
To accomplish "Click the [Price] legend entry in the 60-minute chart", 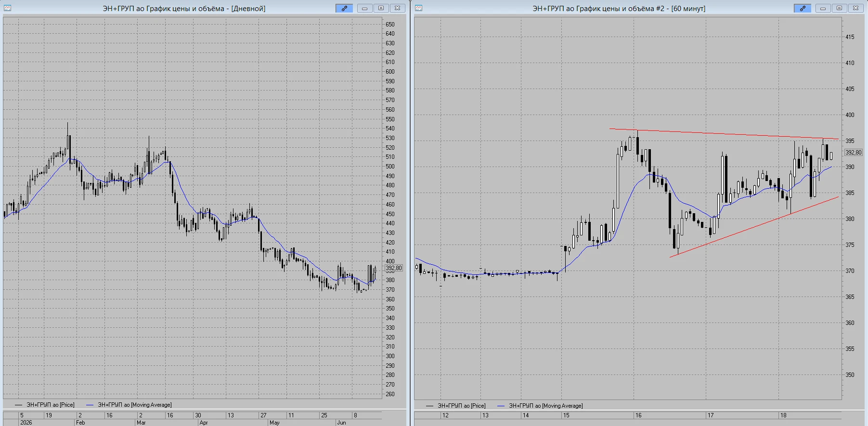I will point(456,406).
